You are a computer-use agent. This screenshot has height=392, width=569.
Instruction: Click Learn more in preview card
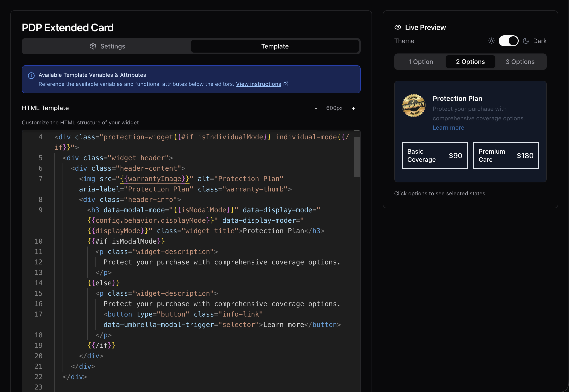tap(448, 128)
